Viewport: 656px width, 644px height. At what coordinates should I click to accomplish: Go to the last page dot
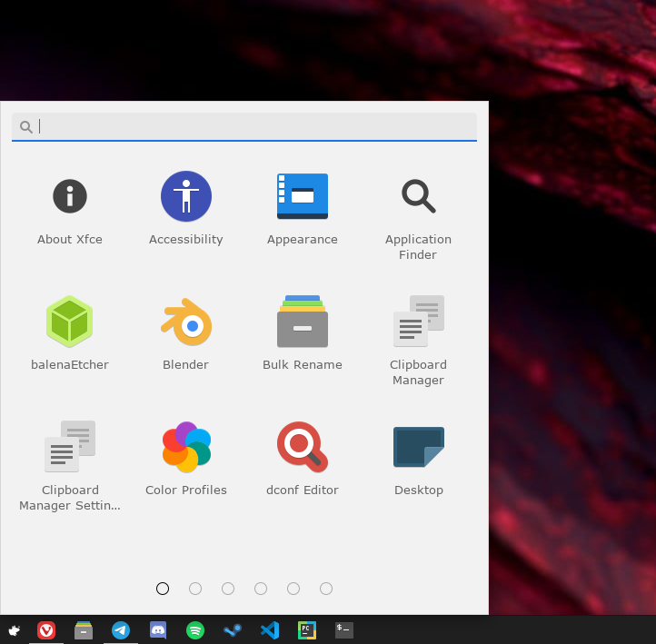point(326,589)
